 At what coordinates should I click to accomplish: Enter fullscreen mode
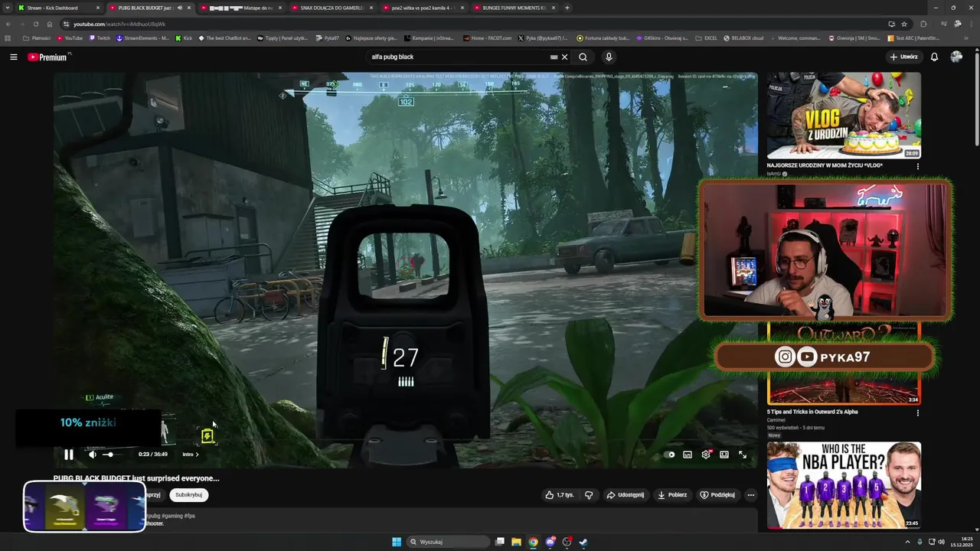pyautogui.click(x=743, y=455)
